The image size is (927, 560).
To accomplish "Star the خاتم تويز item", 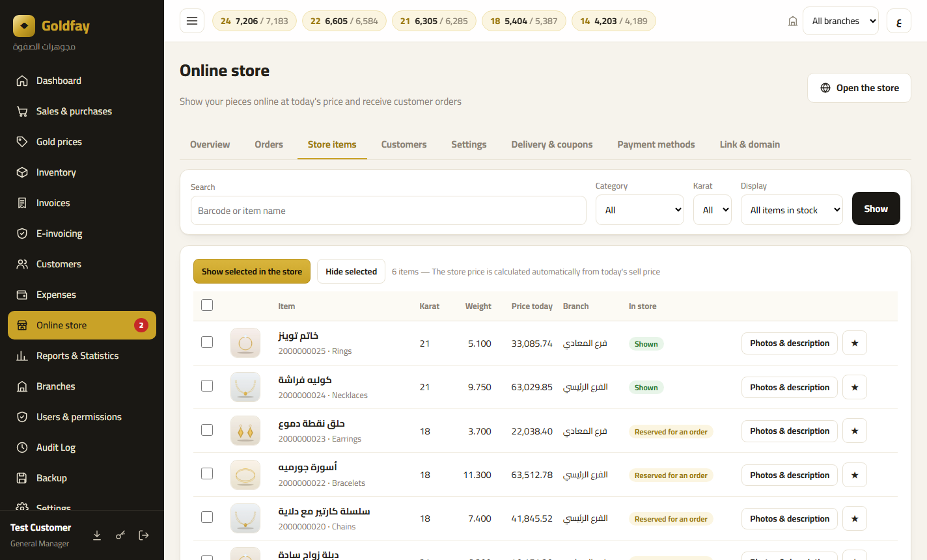I will (855, 343).
